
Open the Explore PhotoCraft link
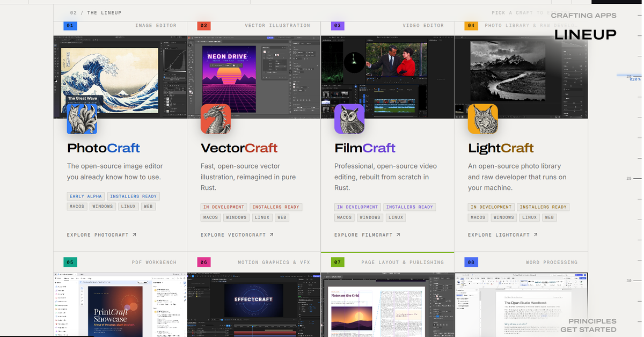(x=101, y=235)
